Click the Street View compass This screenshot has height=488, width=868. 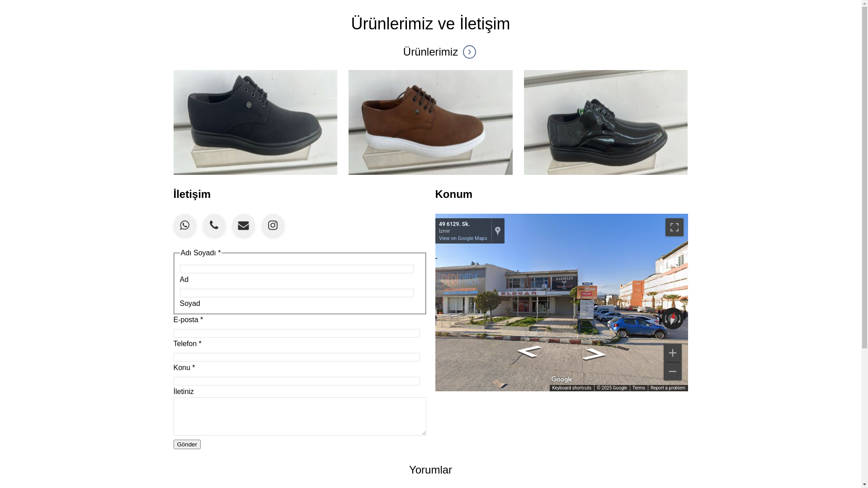pos(673,319)
